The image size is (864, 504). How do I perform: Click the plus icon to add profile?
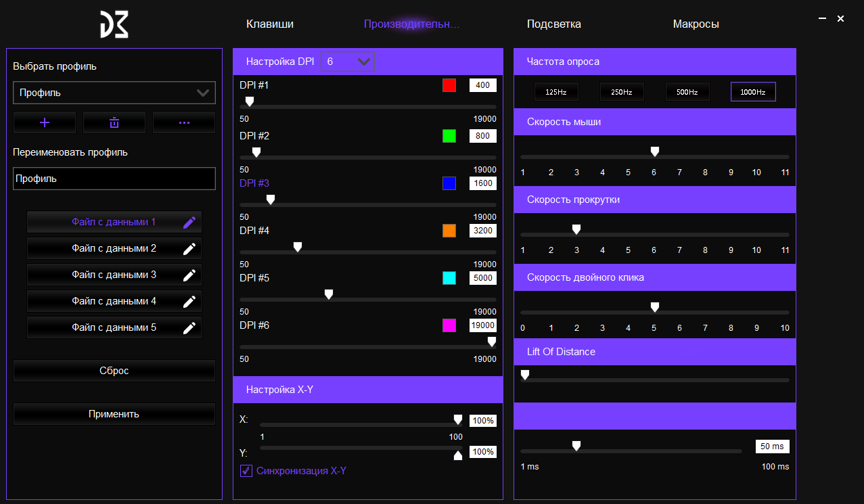[45, 122]
